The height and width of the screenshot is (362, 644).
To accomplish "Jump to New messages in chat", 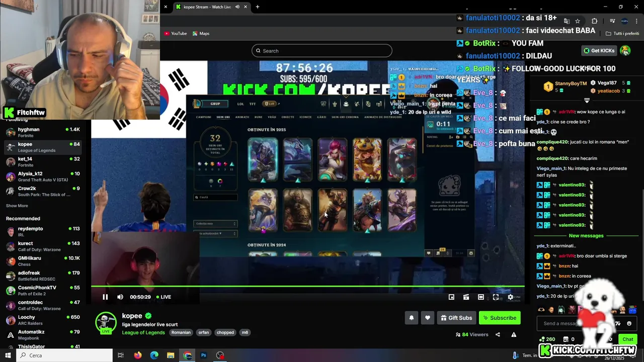I will (x=586, y=236).
